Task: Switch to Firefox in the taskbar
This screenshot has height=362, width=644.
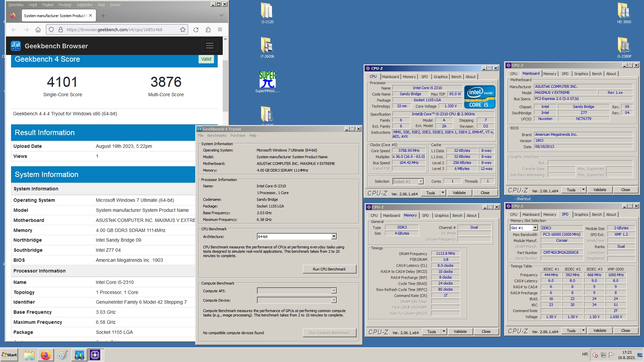Action: click(x=46, y=355)
